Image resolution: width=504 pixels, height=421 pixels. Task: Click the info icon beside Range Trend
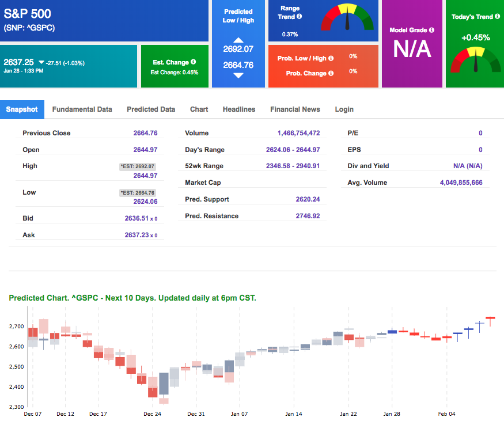[300, 16]
